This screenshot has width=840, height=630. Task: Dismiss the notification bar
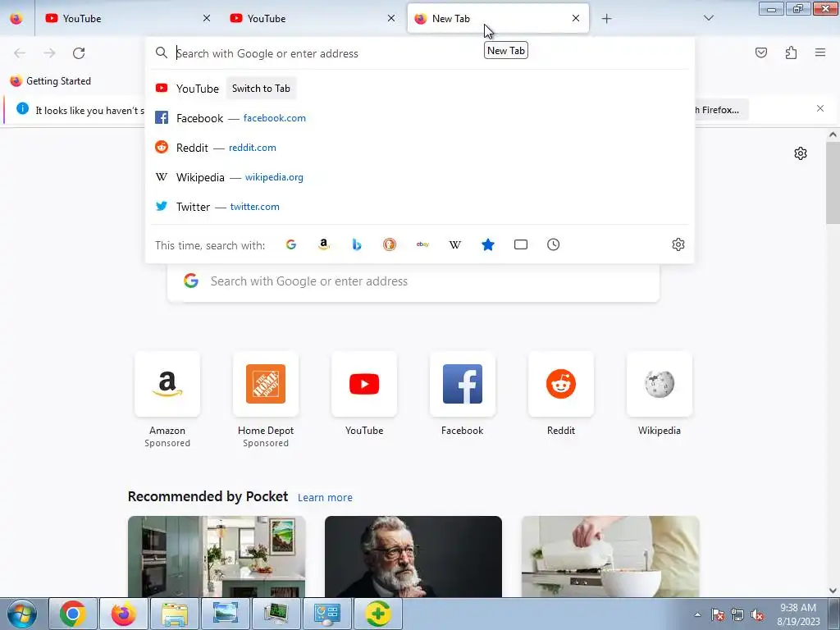tap(820, 109)
